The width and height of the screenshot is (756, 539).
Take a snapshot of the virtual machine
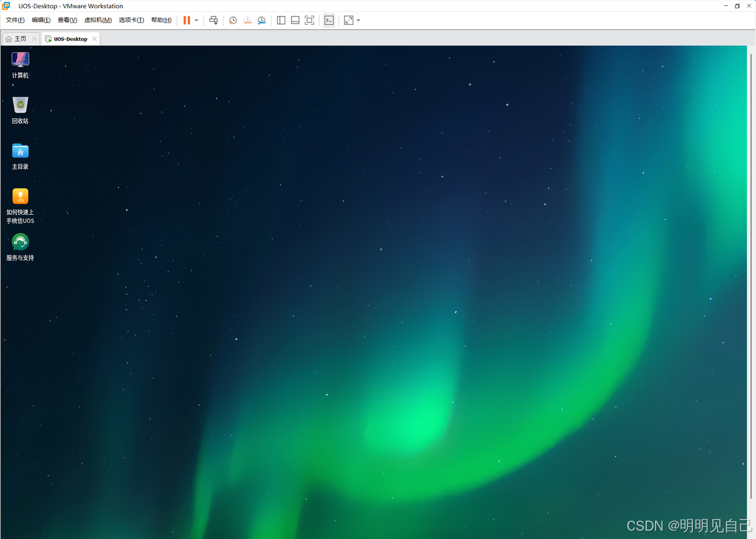pyautogui.click(x=233, y=20)
